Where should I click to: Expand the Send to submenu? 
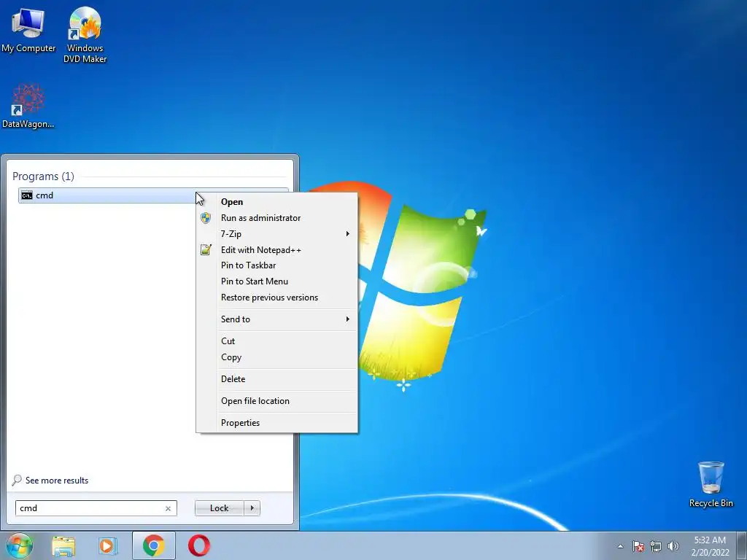(x=276, y=319)
